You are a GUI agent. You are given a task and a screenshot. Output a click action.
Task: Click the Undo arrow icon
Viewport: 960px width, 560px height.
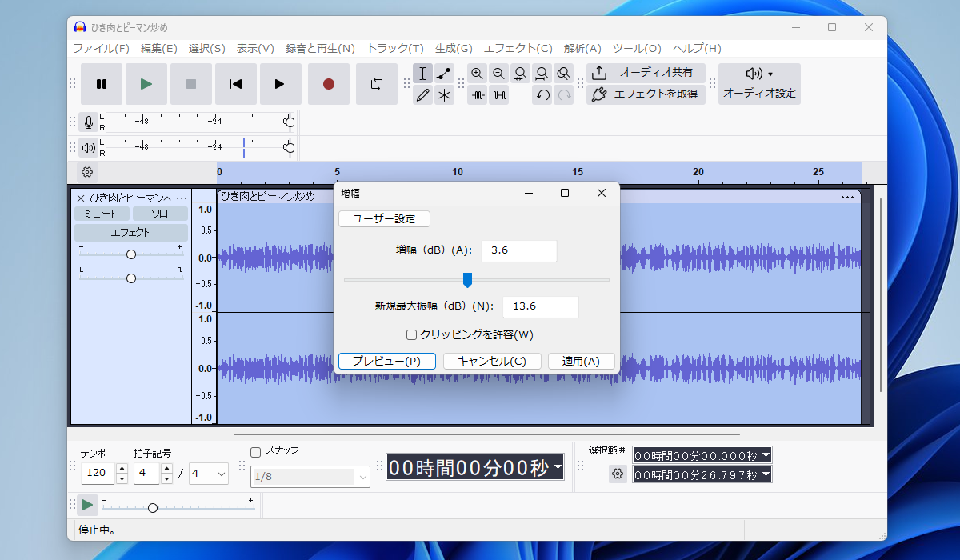542,95
